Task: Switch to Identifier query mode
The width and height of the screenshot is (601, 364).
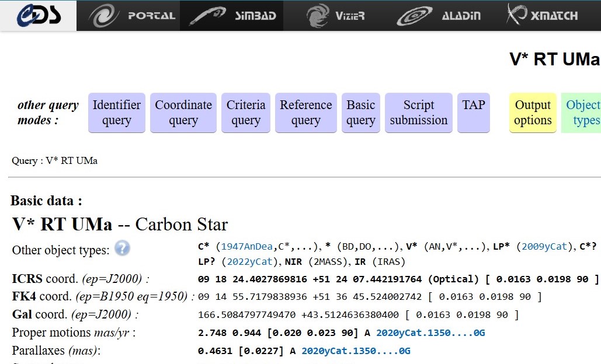Action: [x=116, y=113]
